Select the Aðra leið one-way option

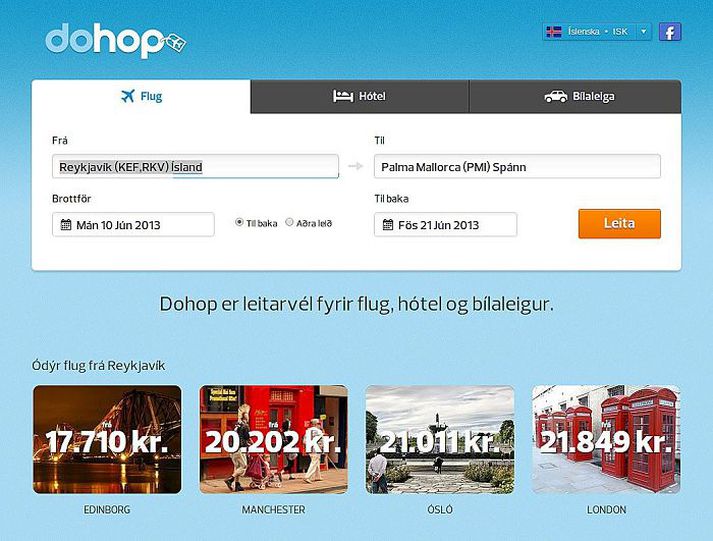pyautogui.click(x=289, y=222)
